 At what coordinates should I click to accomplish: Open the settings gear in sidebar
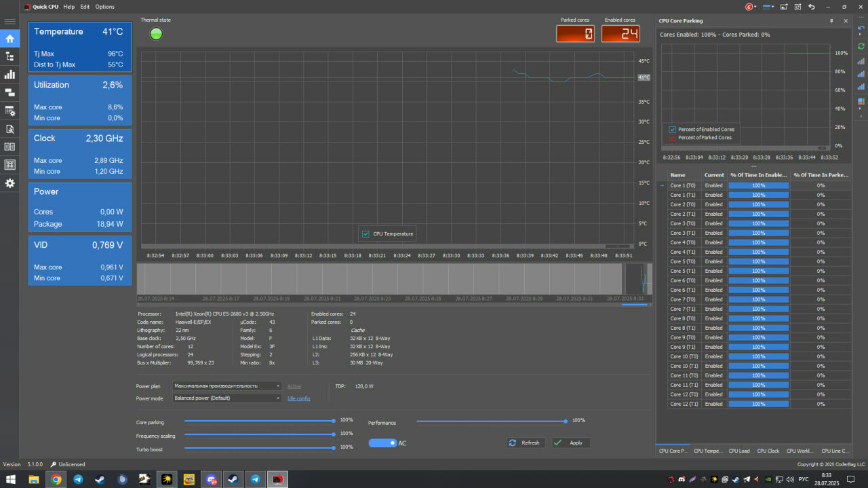coord(9,183)
